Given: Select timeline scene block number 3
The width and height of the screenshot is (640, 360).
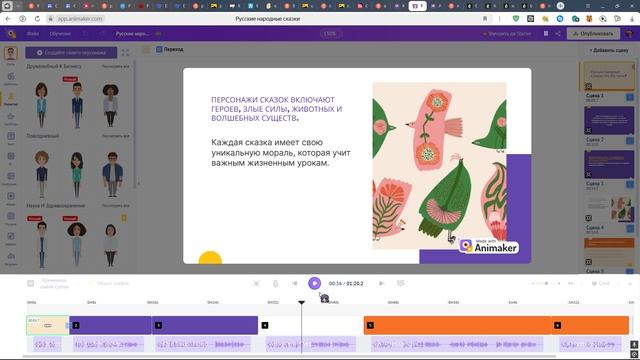Looking at the screenshot, I should (204, 325).
